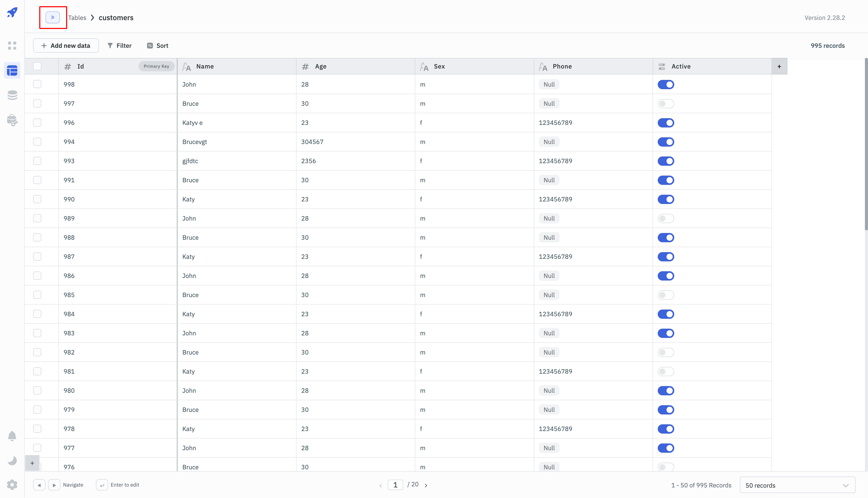
Task: Switch to dark mode moon icon
Action: click(12, 460)
